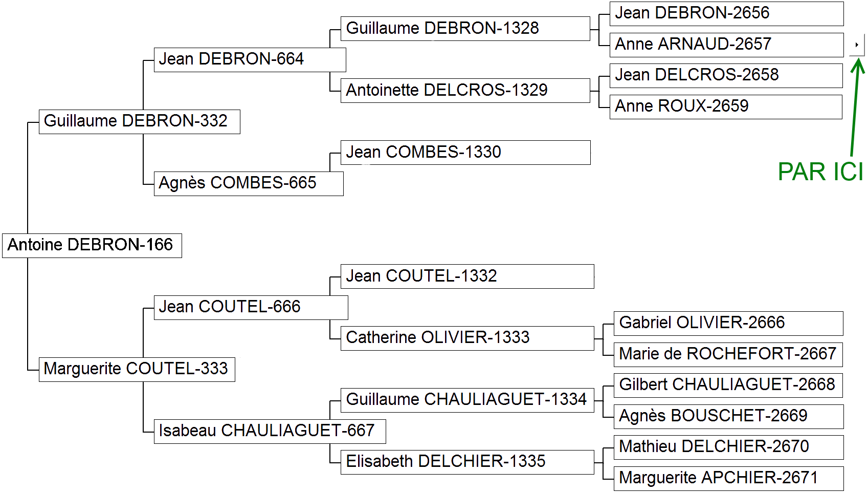Click Guillaume DEBRON-1328 box
The height and width of the screenshot is (493, 868).
[465, 29]
